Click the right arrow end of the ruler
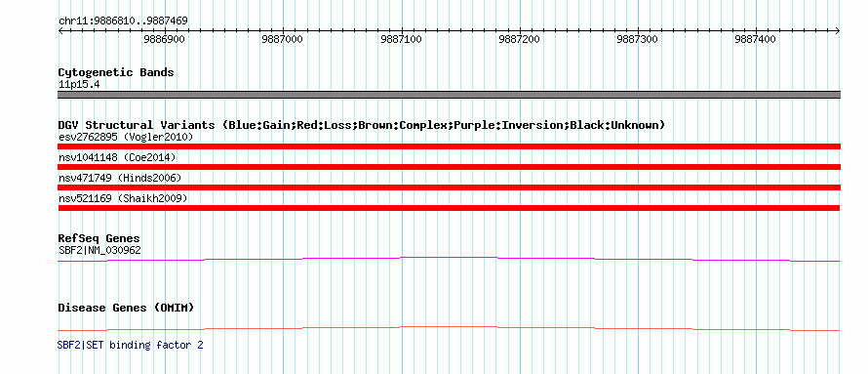The image size is (868, 374). point(837,30)
